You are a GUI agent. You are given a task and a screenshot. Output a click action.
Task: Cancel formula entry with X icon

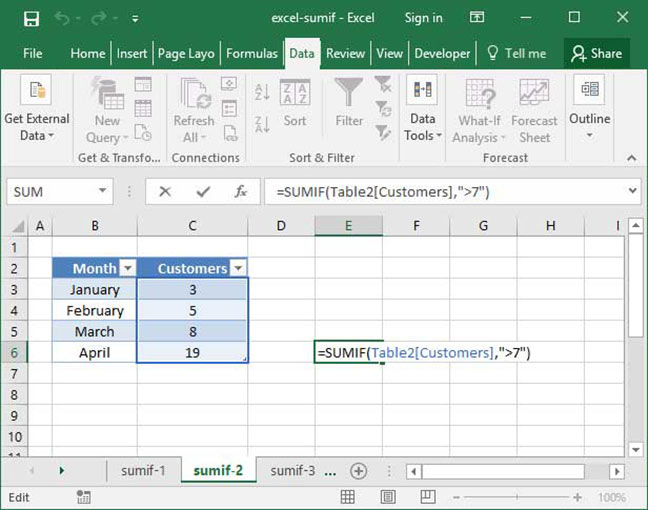[x=165, y=191]
